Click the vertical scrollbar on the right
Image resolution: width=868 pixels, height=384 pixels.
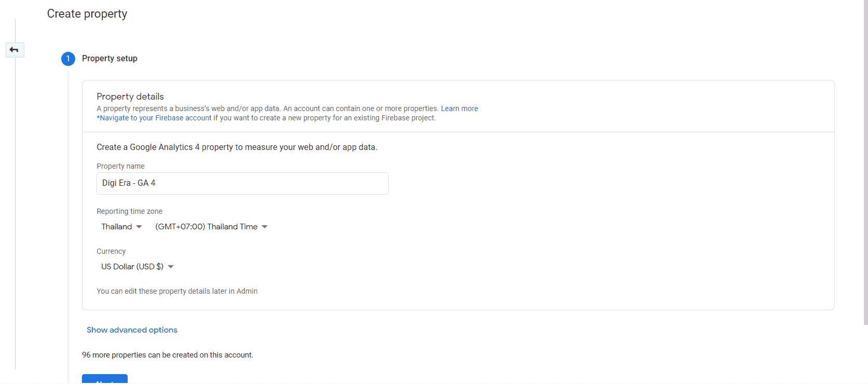pyautogui.click(x=865, y=156)
